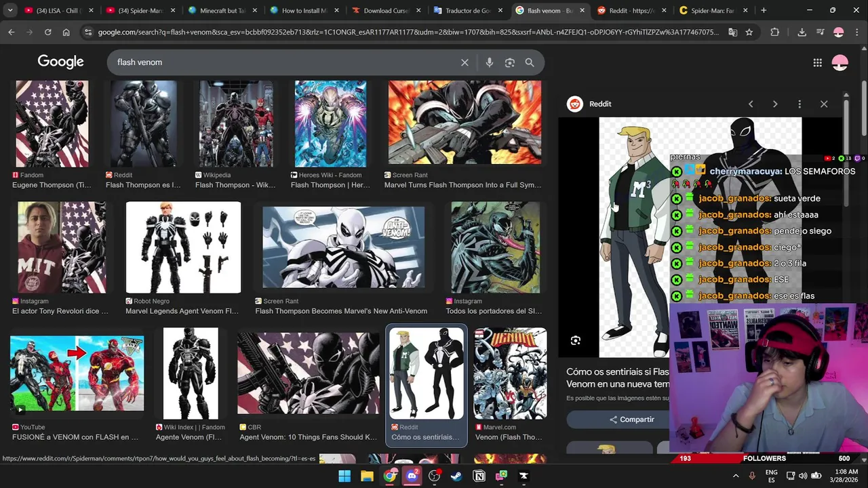Switch to the Traductor de Google tab

point(467,10)
